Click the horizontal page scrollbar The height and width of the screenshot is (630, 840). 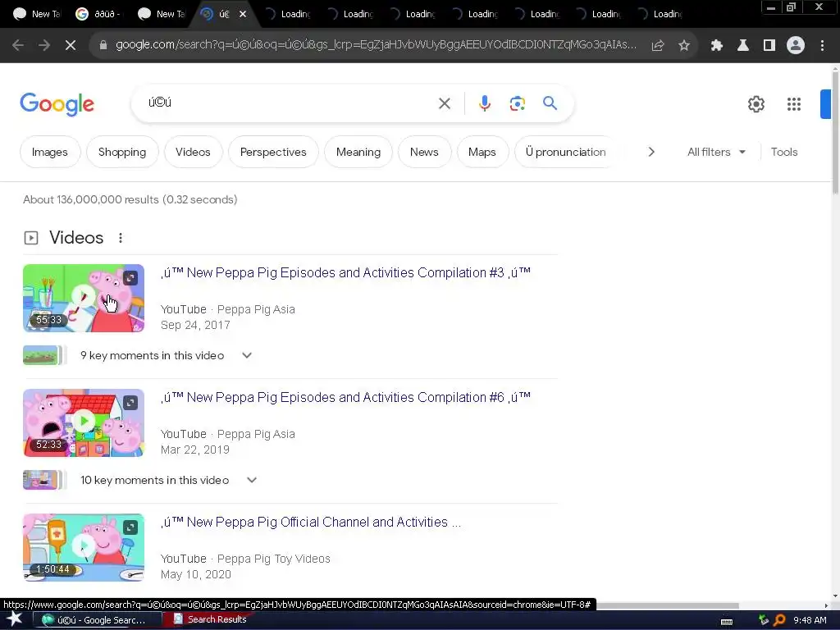[668, 605]
